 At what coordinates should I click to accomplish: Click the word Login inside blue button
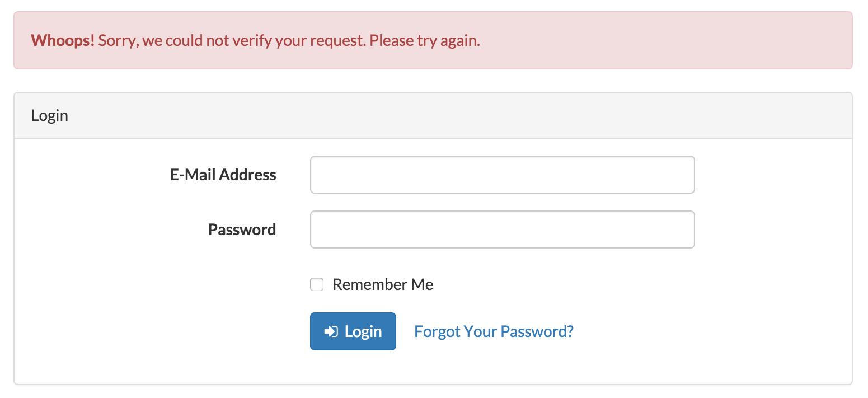click(x=363, y=331)
